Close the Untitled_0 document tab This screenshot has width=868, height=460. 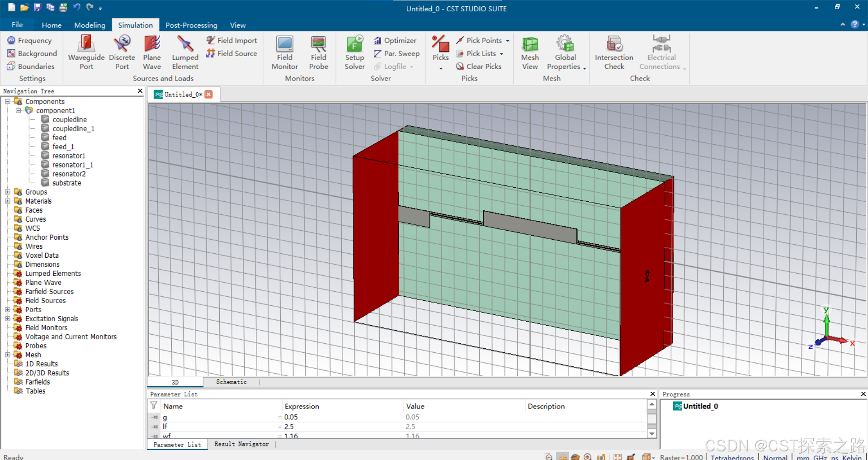[208, 94]
